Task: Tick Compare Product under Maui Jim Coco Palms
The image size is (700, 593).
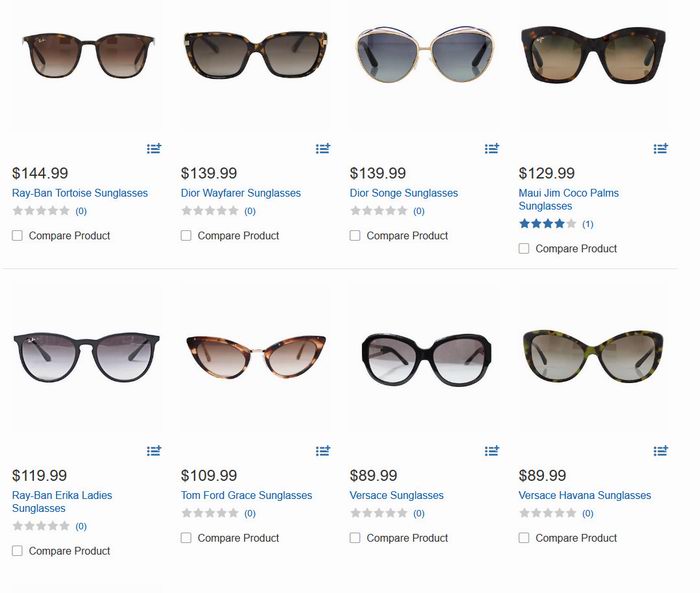Action: point(524,248)
